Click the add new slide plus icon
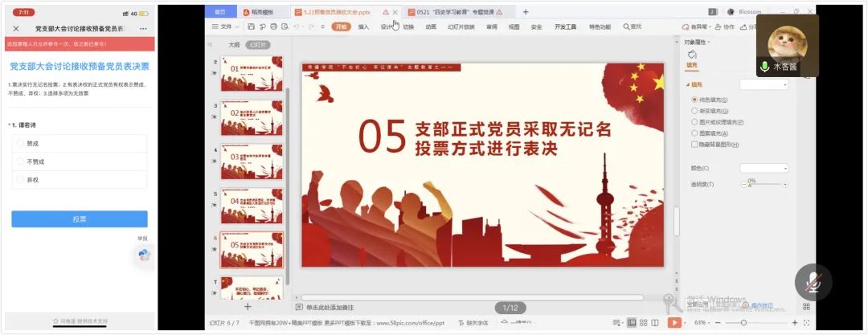Image resolution: width=868 pixels, height=335 pixels. 248,307
